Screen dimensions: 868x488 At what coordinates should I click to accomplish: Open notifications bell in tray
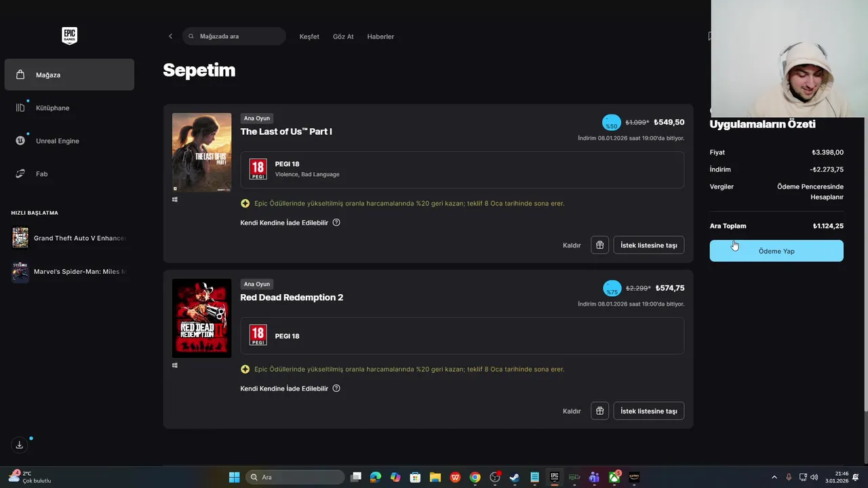pos(856,477)
